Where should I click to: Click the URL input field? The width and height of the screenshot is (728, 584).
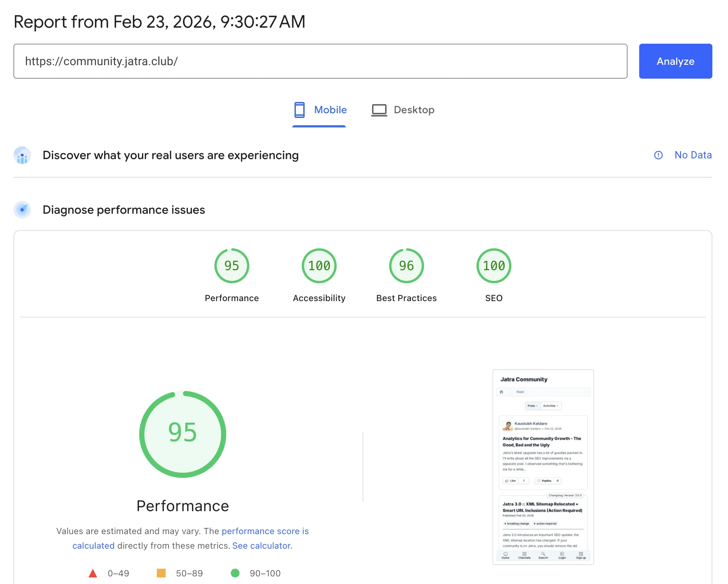click(320, 61)
